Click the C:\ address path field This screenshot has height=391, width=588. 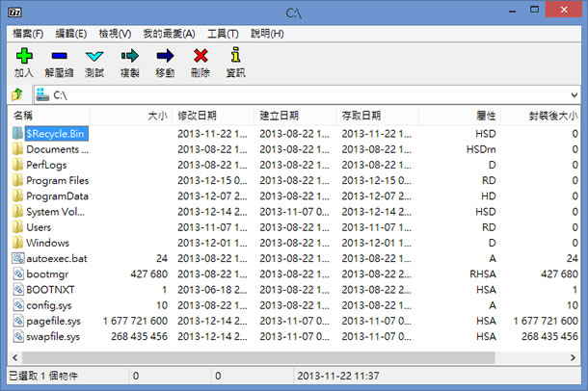pos(307,95)
